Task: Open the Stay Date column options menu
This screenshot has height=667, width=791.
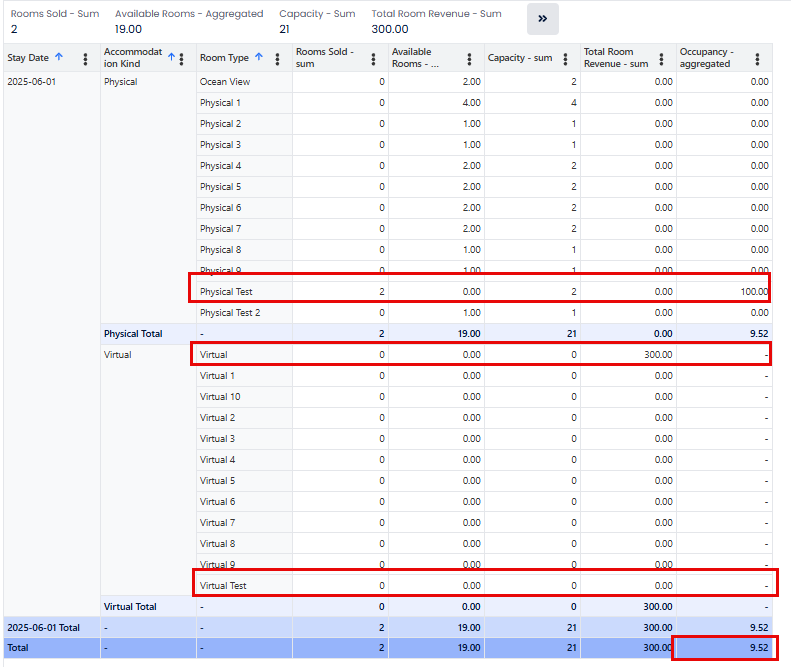Action: tap(85, 59)
